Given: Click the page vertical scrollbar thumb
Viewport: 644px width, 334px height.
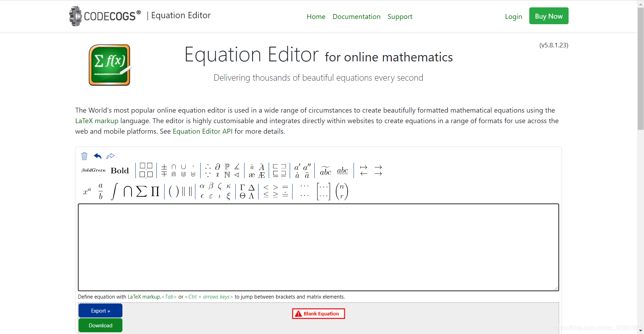Looking at the screenshot, I should (x=640, y=68).
